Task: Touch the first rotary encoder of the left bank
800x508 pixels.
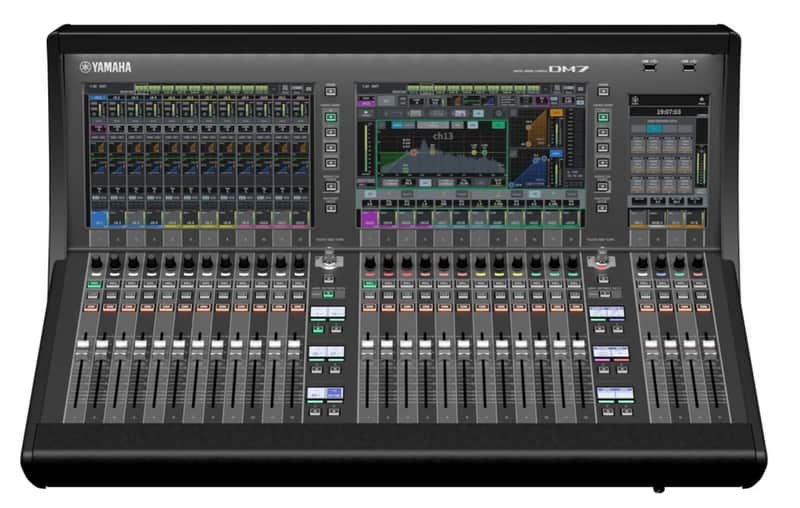Action: tap(96, 264)
